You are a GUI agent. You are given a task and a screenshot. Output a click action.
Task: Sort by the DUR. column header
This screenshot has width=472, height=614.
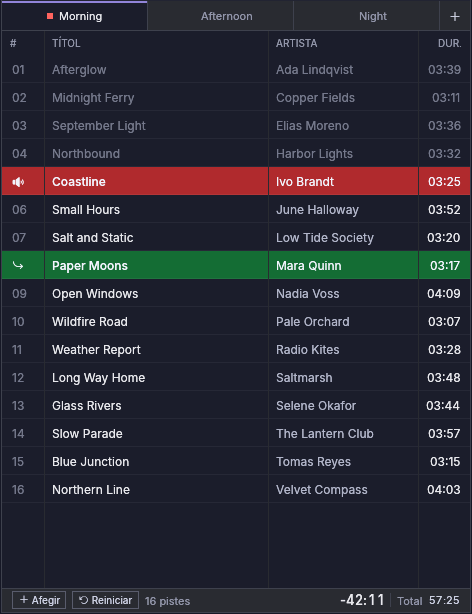pyautogui.click(x=450, y=43)
